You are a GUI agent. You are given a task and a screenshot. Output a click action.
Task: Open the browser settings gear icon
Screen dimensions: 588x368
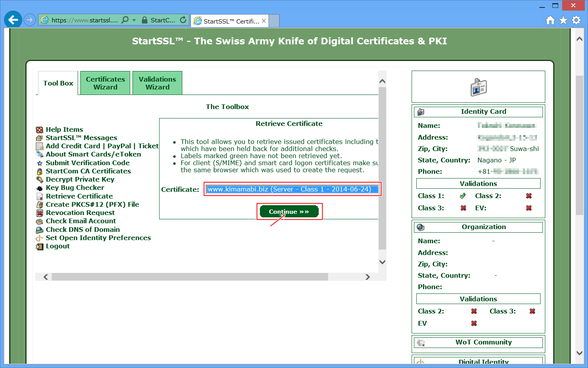tap(576, 20)
